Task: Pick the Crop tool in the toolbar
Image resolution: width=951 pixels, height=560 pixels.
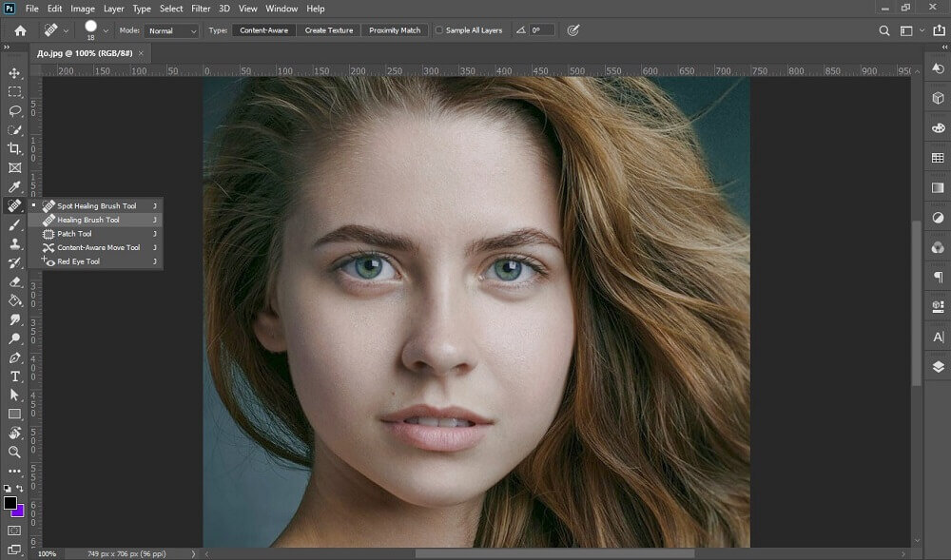Action: click(14, 149)
